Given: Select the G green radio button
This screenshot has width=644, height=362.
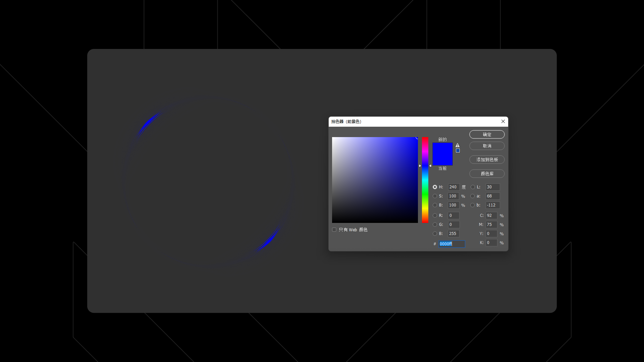Looking at the screenshot, I should pos(435,225).
